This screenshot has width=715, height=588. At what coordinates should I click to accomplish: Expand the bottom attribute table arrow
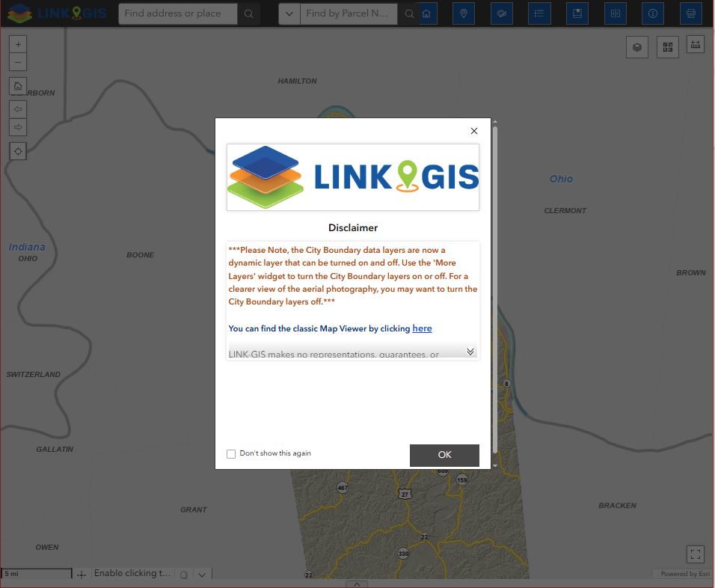point(357,584)
